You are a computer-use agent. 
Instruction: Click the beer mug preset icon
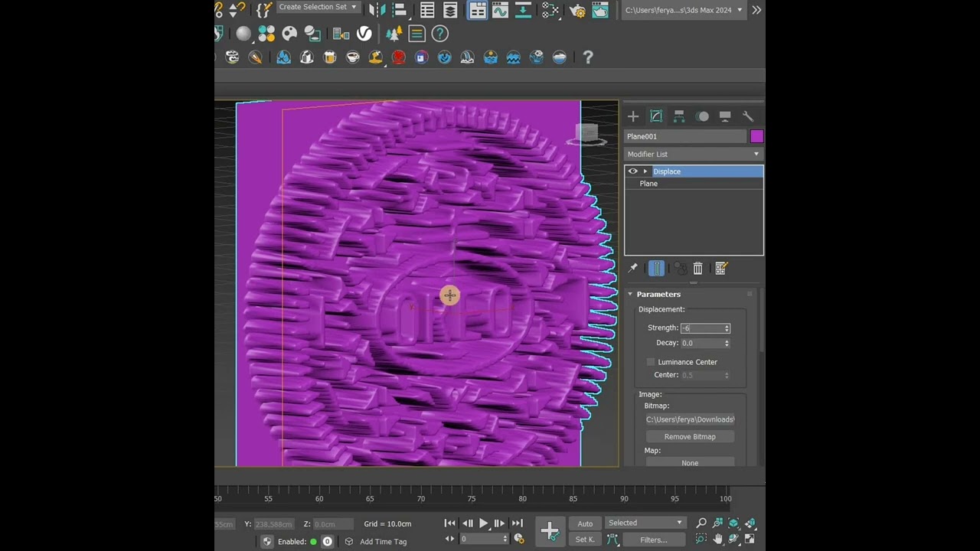(330, 57)
